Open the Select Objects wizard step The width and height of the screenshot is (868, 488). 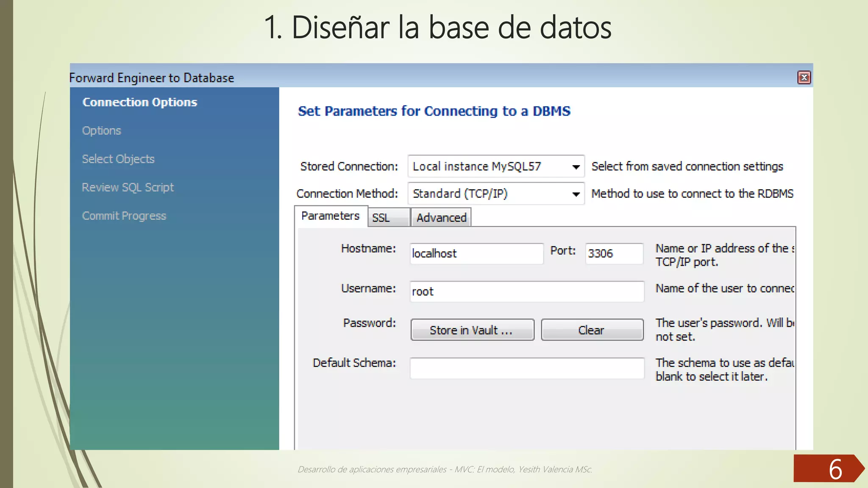pyautogui.click(x=118, y=159)
